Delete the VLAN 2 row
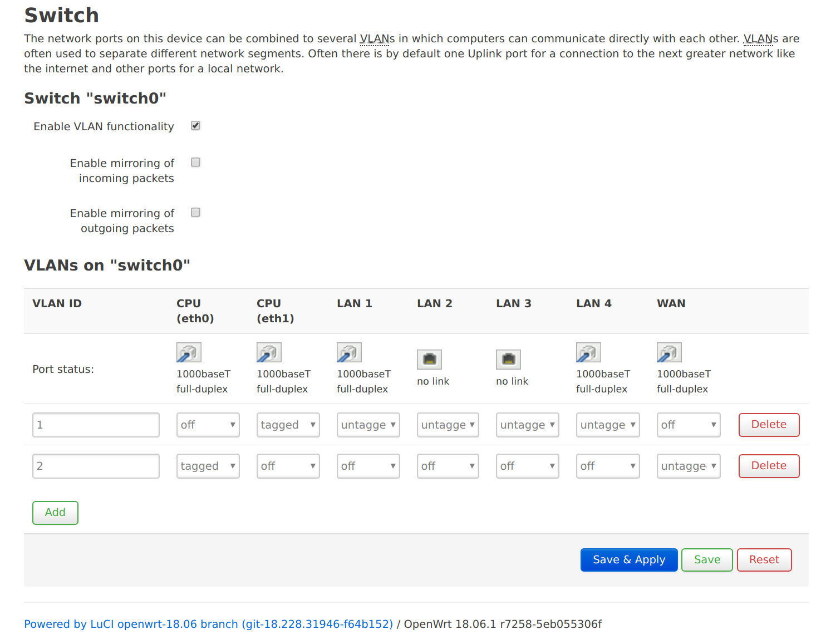This screenshot has height=644, width=816. (769, 466)
